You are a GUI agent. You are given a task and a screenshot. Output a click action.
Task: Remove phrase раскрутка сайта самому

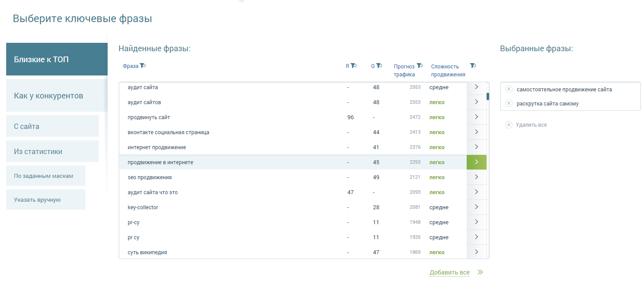(509, 103)
